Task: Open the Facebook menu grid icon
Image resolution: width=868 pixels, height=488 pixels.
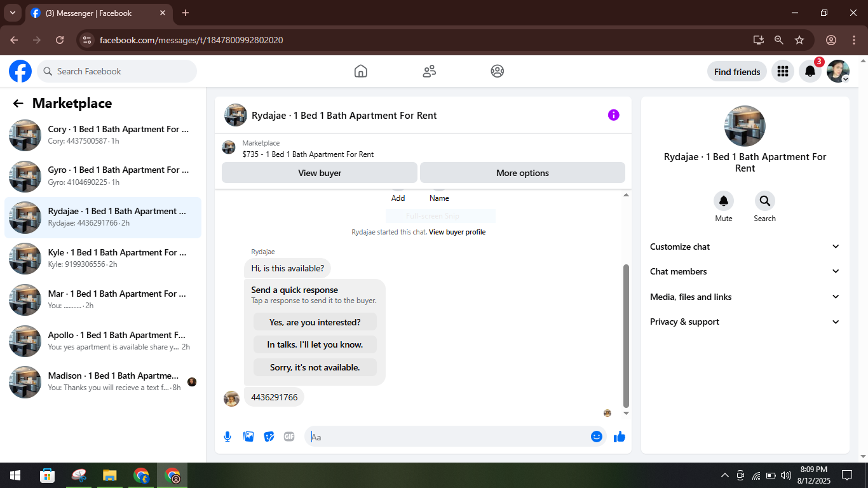Action: pyautogui.click(x=783, y=71)
